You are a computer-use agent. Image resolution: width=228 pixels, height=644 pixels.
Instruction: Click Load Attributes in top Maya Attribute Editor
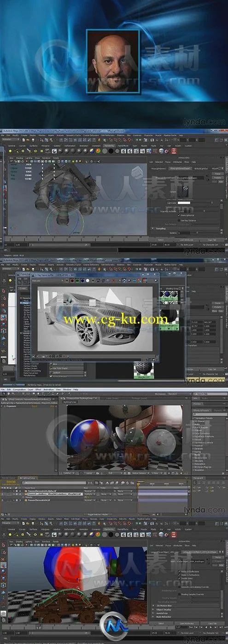point(187,239)
